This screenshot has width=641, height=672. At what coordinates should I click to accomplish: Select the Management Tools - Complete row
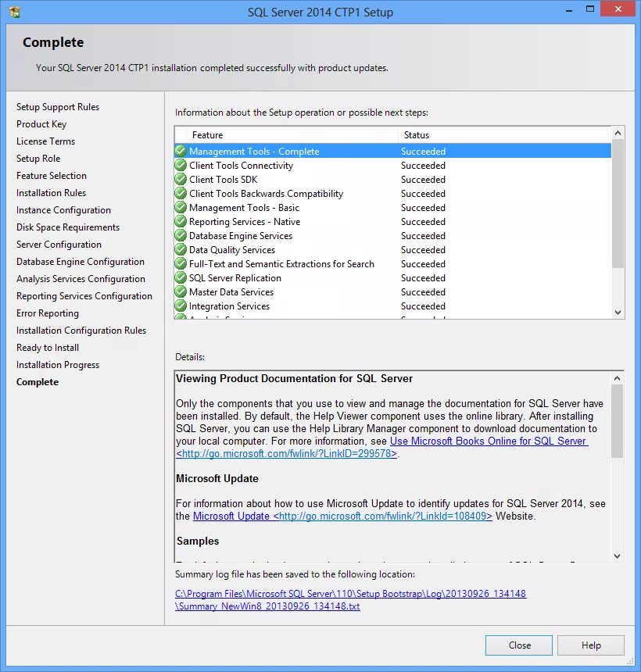[392, 151]
